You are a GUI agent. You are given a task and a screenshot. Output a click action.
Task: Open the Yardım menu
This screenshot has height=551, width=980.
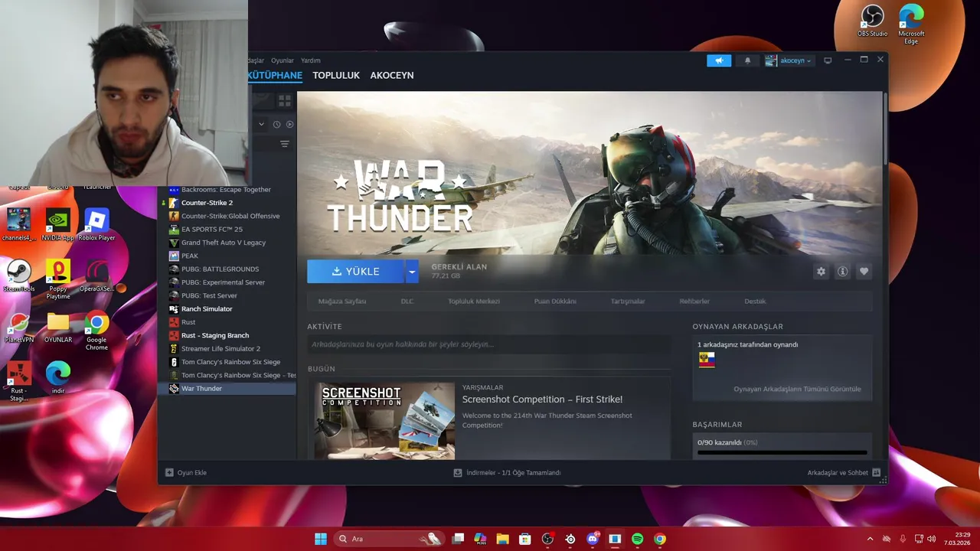click(311, 60)
